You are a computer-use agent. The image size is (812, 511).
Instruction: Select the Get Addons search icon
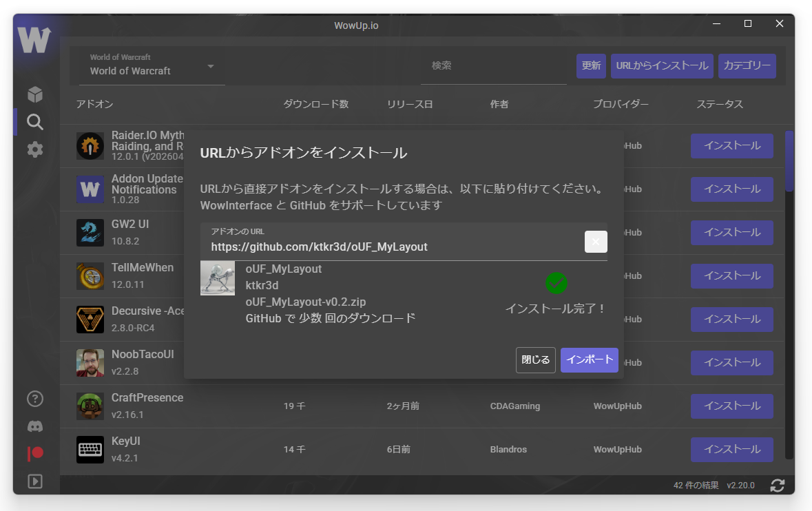click(x=35, y=122)
